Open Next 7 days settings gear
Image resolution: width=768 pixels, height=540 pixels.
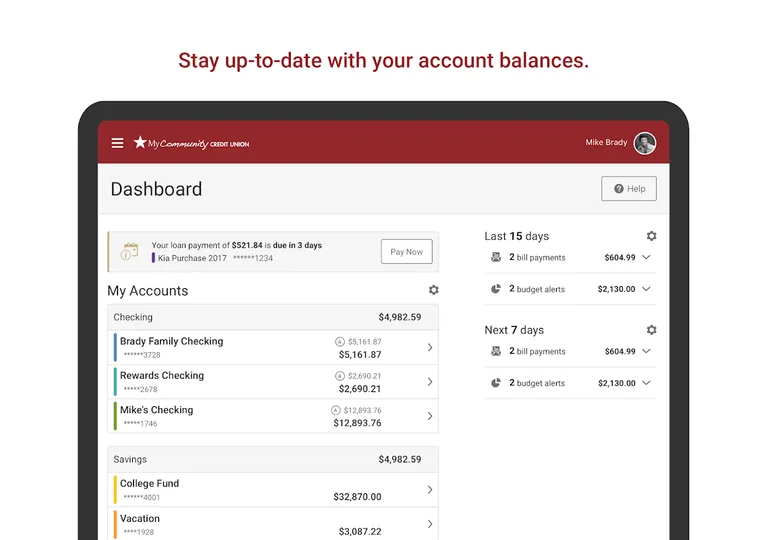point(651,330)
